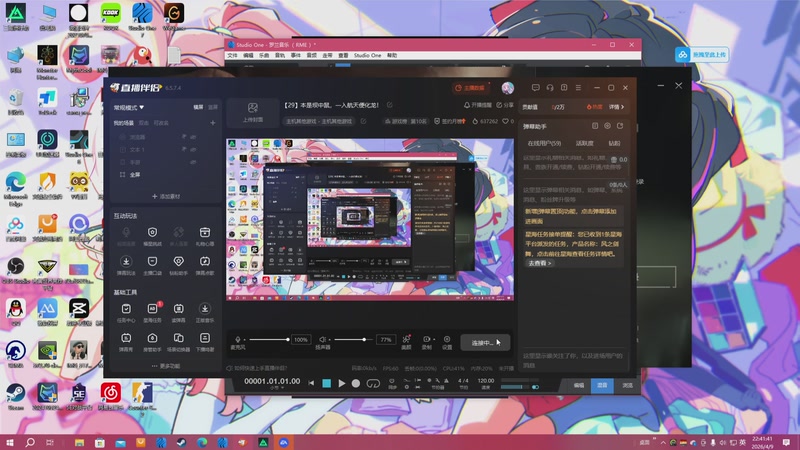
Task: Click 分享 share button
Action: [x=505, y=105]
